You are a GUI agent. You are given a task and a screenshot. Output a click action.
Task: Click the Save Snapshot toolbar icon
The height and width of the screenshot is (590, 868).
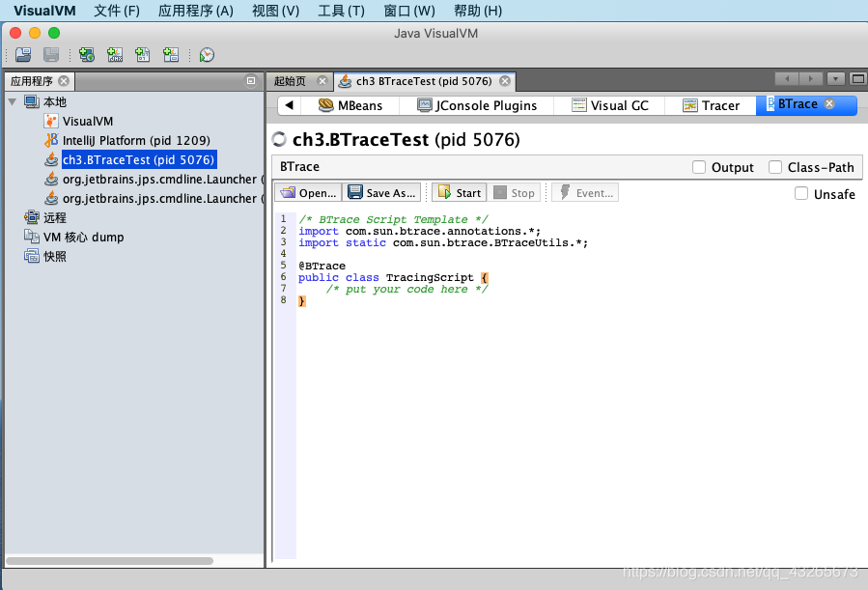51,55
